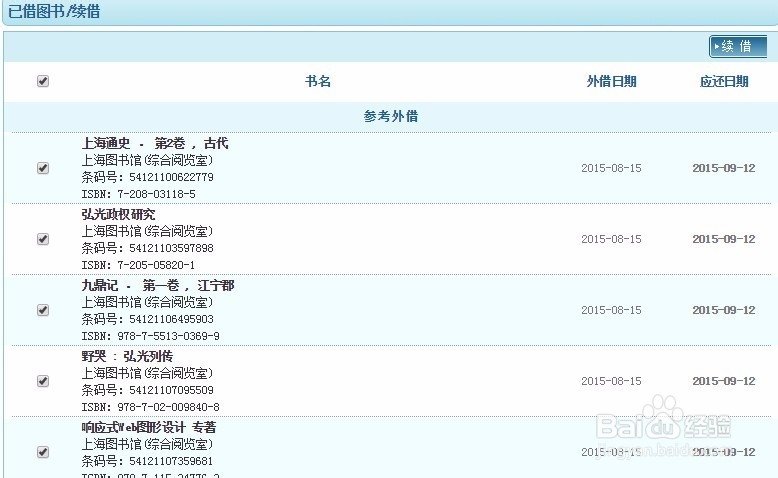
Task: Select barcode 54121103597898
Action: click(171, 248)
